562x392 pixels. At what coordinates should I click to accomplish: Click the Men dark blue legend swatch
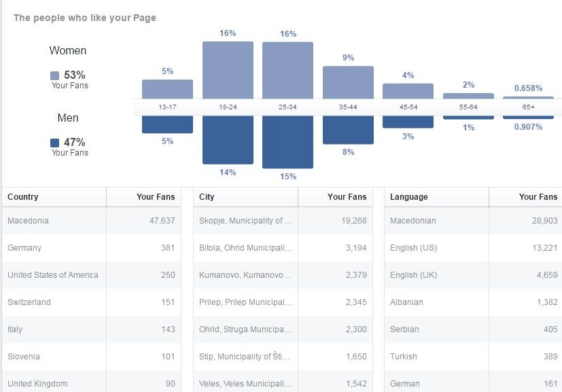click(54, 143)
